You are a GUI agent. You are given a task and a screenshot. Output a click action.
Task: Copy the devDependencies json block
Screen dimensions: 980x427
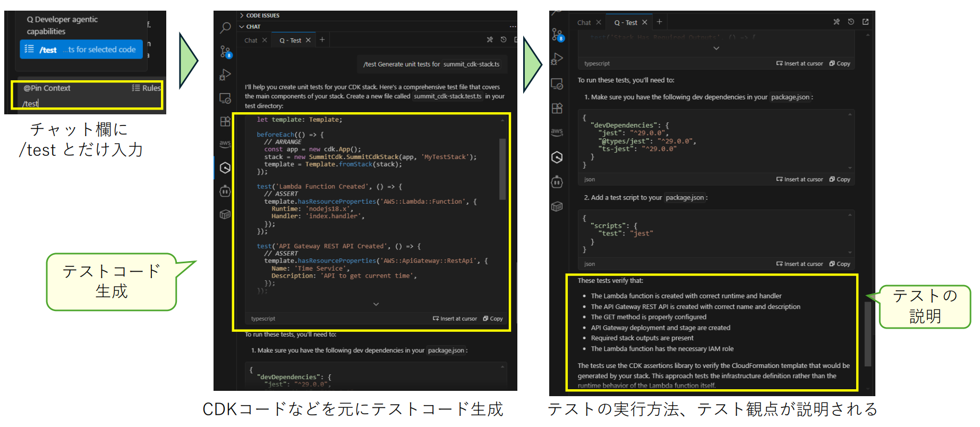click(840, 179)
